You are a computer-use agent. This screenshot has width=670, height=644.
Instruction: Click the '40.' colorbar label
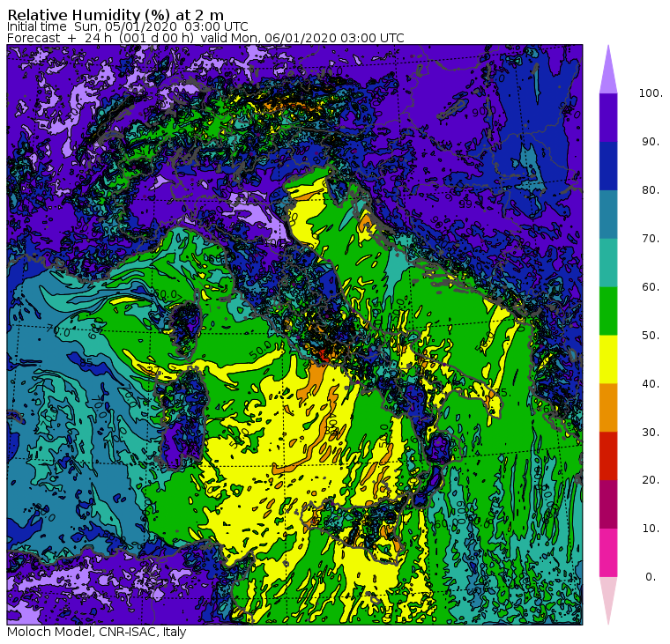pyautogui.click(x=651, y=383)
